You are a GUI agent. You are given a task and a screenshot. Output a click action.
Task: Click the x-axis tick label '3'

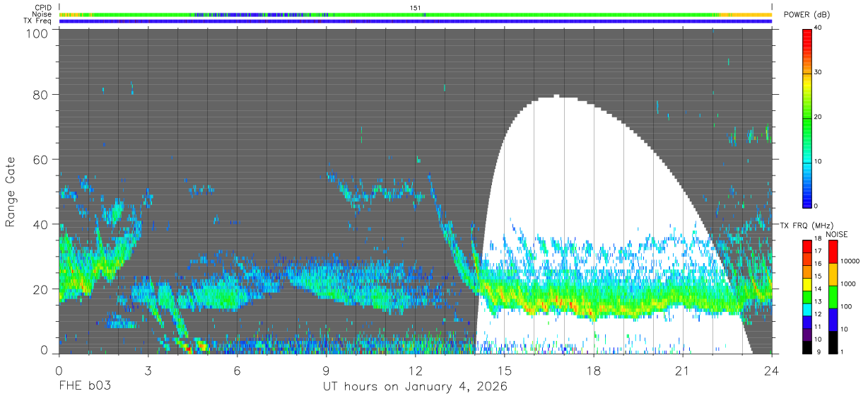148,371
